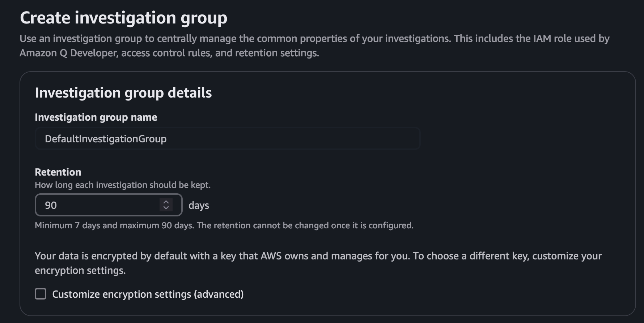Click the retention stepper up arrow
This screenshot has height=323, width=644.
pyautogui.click(x=166, y=202)
